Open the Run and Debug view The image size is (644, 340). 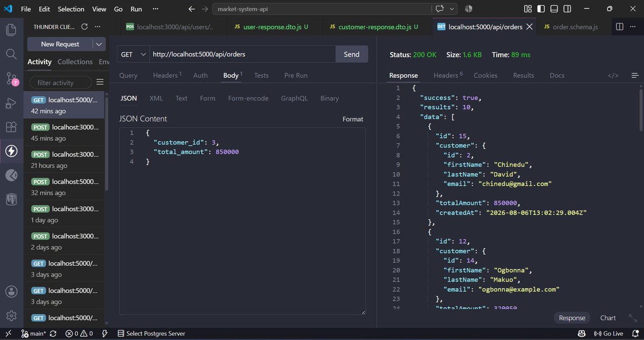[x=11, y=103]
